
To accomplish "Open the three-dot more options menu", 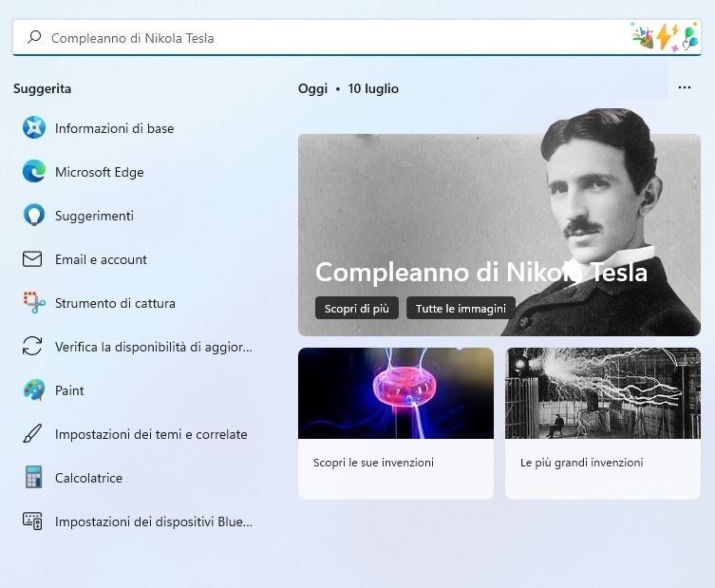I will point(685,87).
